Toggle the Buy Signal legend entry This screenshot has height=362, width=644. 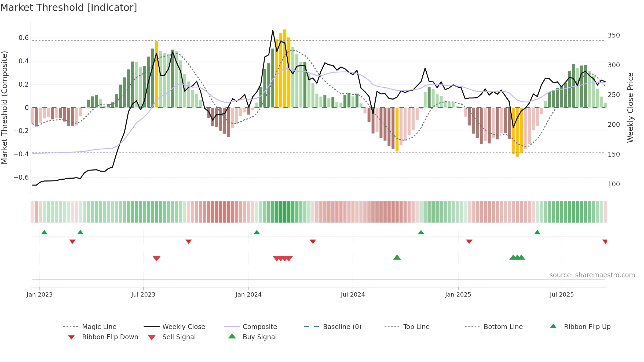pos(252,337)
